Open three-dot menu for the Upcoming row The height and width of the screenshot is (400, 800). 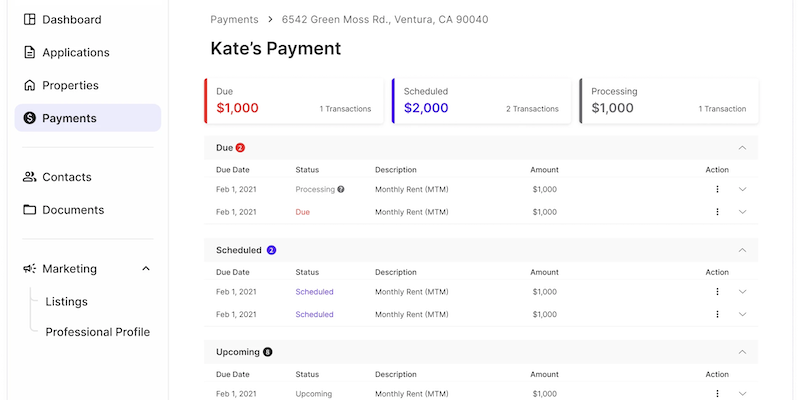pos(717,394)
